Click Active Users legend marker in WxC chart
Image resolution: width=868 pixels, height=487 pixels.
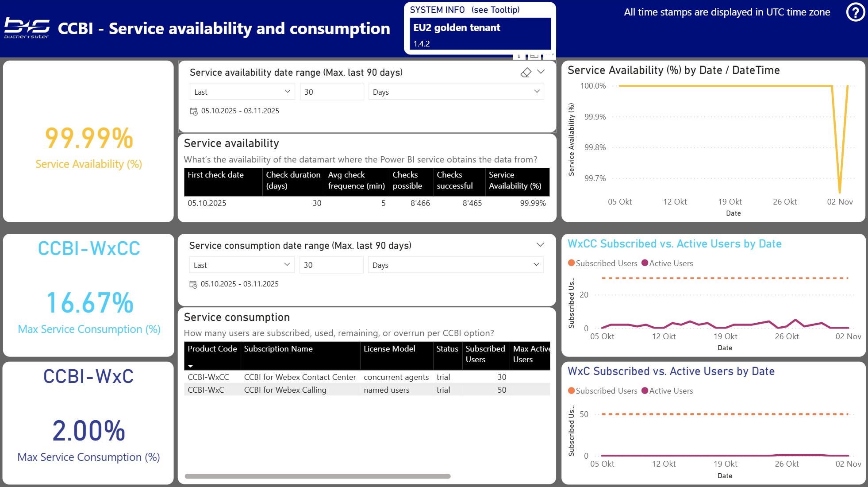[645, 390]
